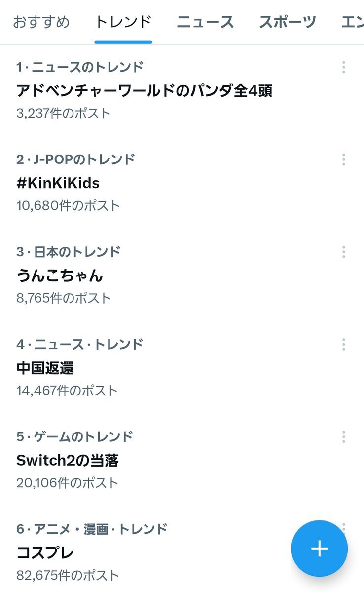This screenshot has height=592, width=364.
Task: Open trend アドベンチャーワールドのパンダ全4頭
Action: 144,90
